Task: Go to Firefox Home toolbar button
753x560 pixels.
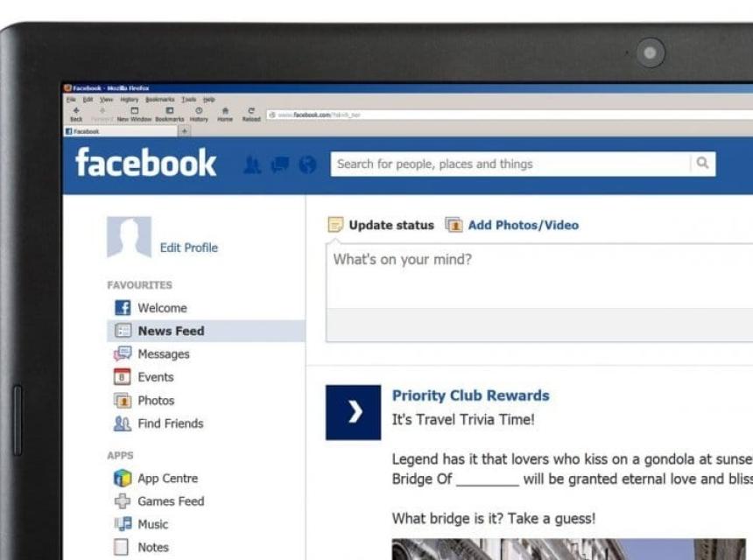Action: click(x=225, y=114)
